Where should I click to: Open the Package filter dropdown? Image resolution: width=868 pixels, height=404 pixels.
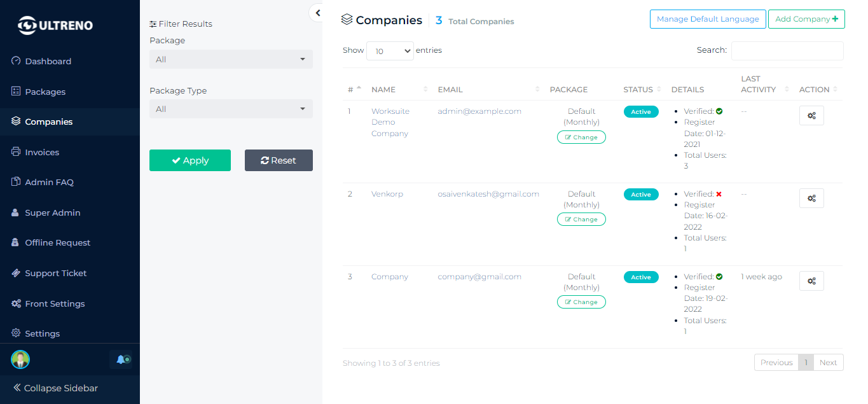(231, 59)
